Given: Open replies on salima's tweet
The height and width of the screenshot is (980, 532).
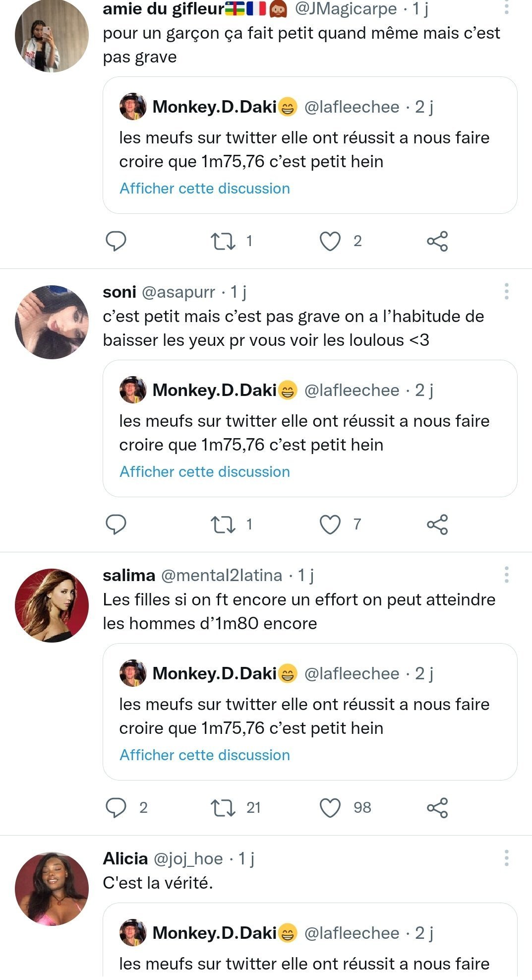Looking at the screenshot, I should (x=116, y=808).
